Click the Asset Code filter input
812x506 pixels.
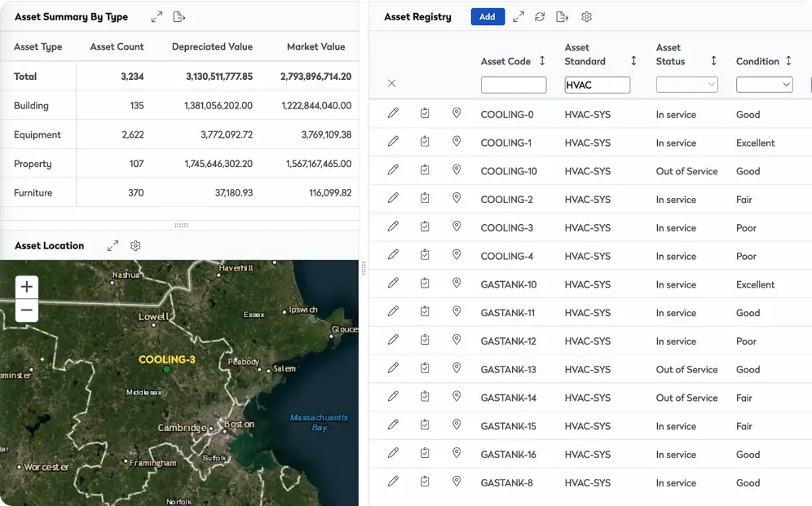click(514, 85)
